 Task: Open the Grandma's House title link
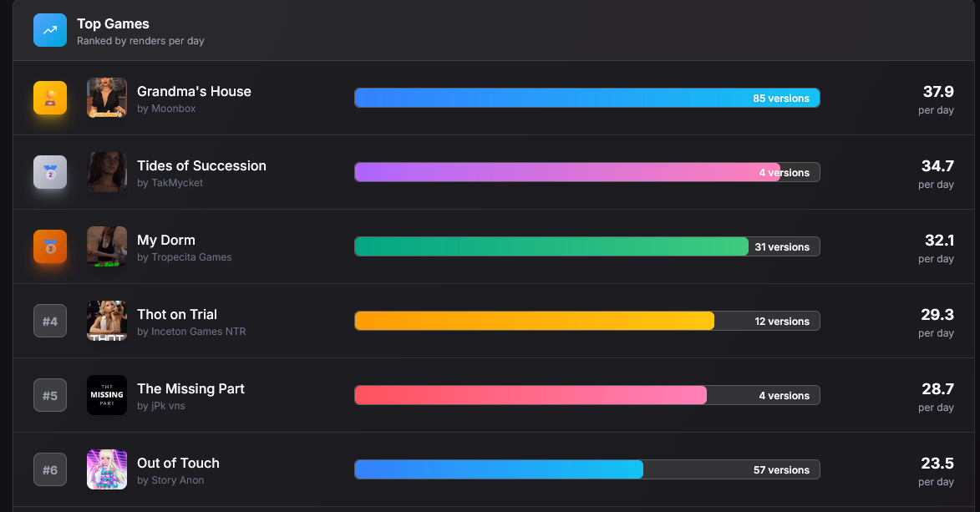pos(194,91)
